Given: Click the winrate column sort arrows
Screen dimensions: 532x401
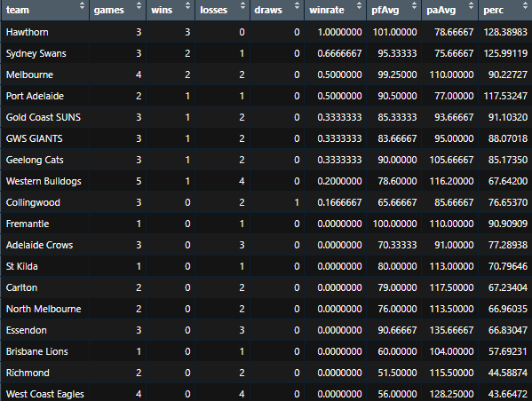Looking at the screenshot, I should pyautogui.click(x=359, y=5).
